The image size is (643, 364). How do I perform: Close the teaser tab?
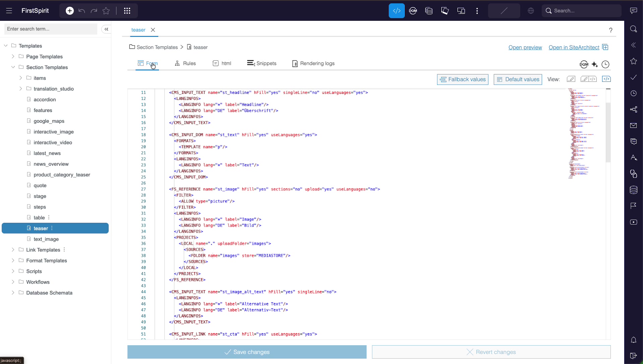tap(153, 30)
